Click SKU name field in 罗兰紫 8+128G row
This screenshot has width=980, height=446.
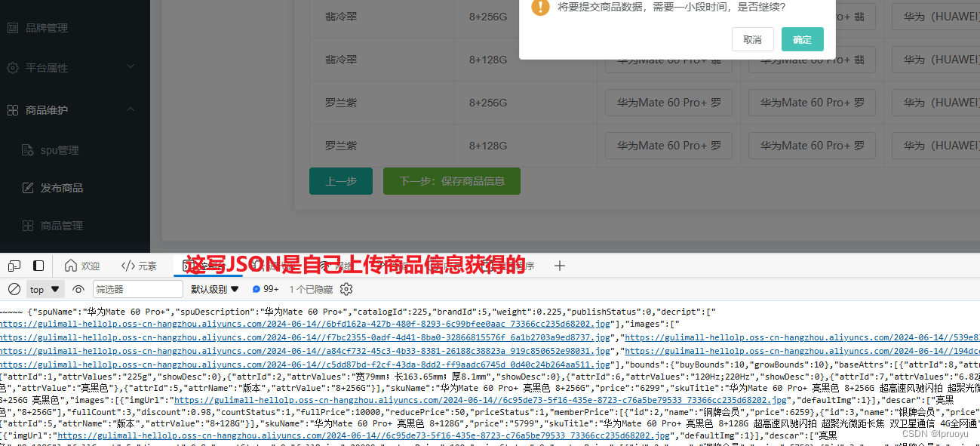click(668, 146)
